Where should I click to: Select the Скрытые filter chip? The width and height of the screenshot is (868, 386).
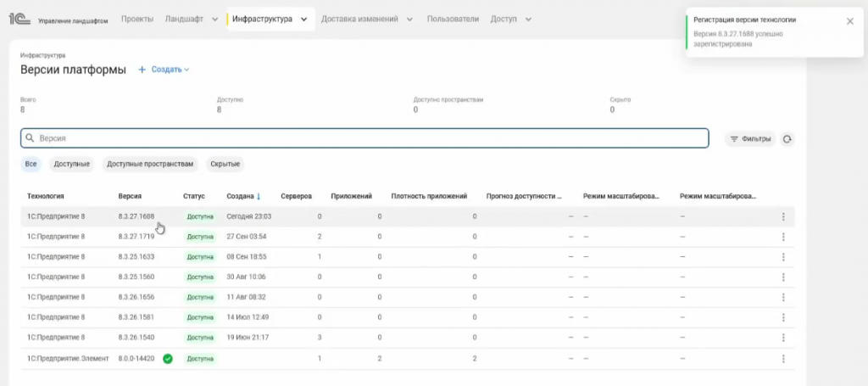coord(225,165)
